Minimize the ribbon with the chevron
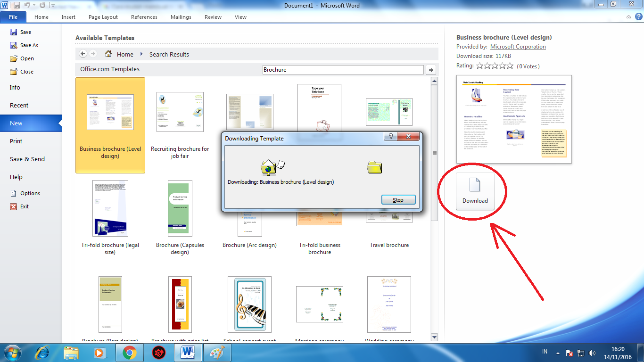This screenshot has width=644, height=362. (629, 17)
